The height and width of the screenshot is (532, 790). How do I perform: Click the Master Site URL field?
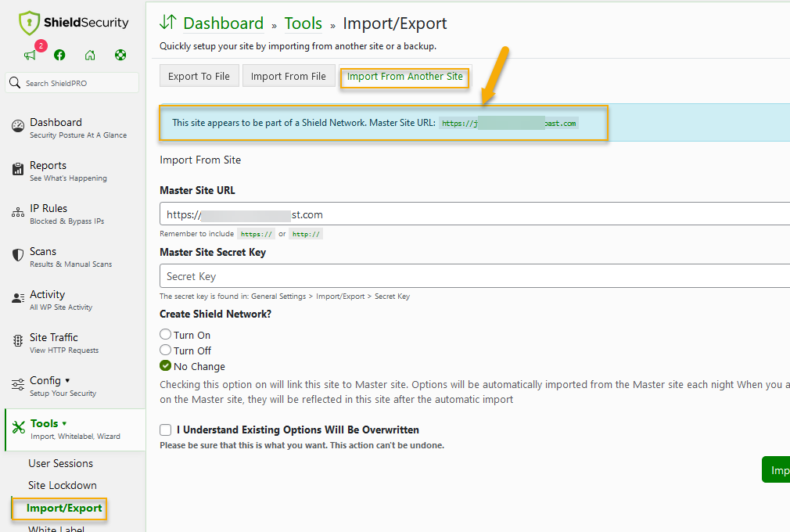tap(475, 214)
